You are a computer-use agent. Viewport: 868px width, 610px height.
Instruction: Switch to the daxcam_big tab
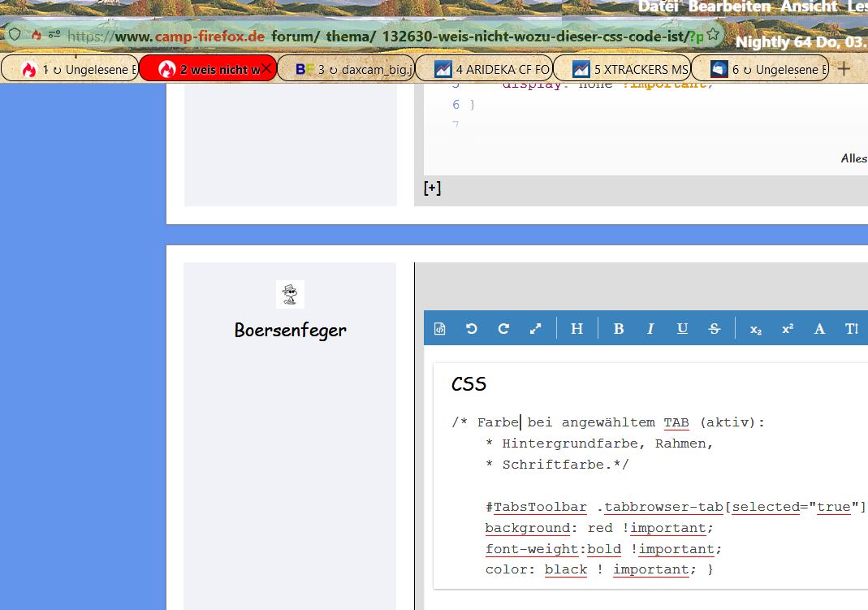pos(346,69)
